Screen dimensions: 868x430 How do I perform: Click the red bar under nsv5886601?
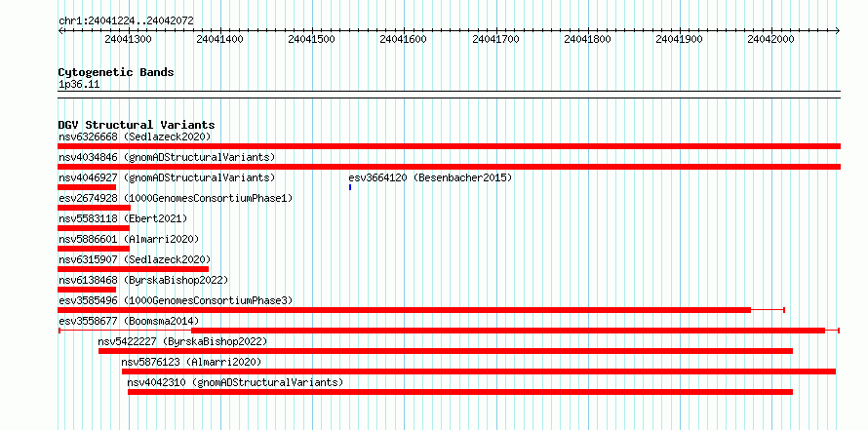coord(94,249)
